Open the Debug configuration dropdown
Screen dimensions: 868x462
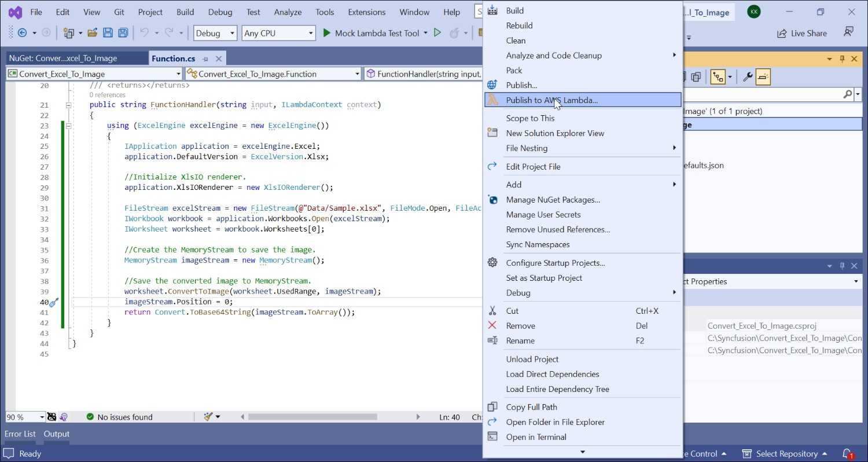pyautogui.click(x=215, y=33)
